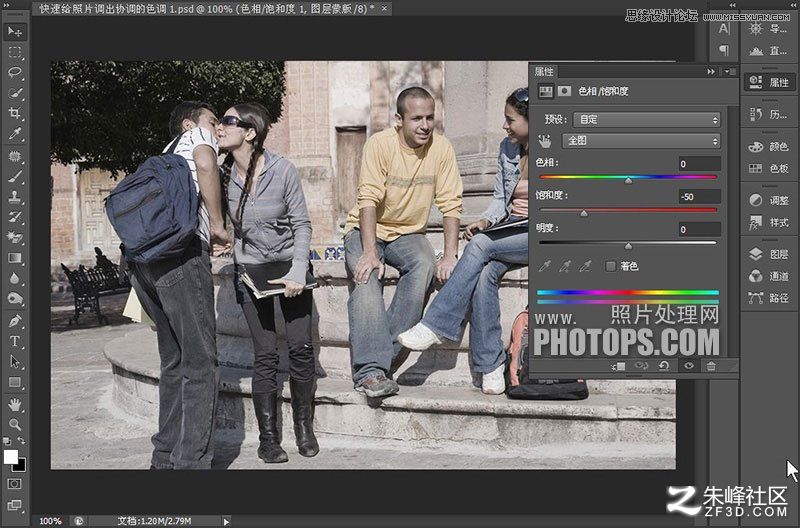The height and width of the screenshot is (528, 800).
Task: Select the Blur tool
Action: [15, 278]
